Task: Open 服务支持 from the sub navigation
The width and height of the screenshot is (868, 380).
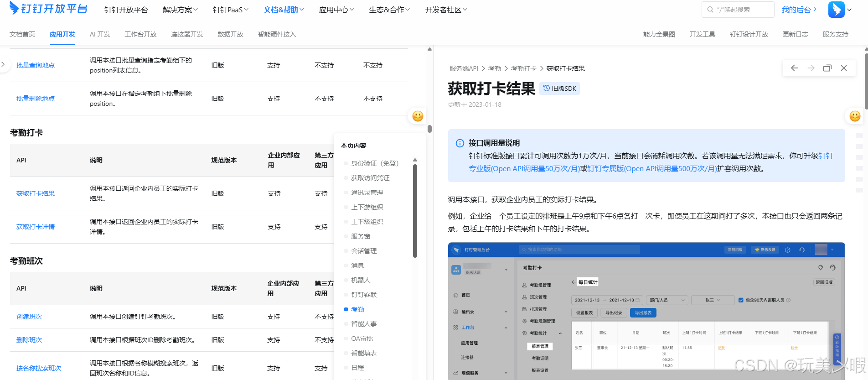Action: pos(835,34)
